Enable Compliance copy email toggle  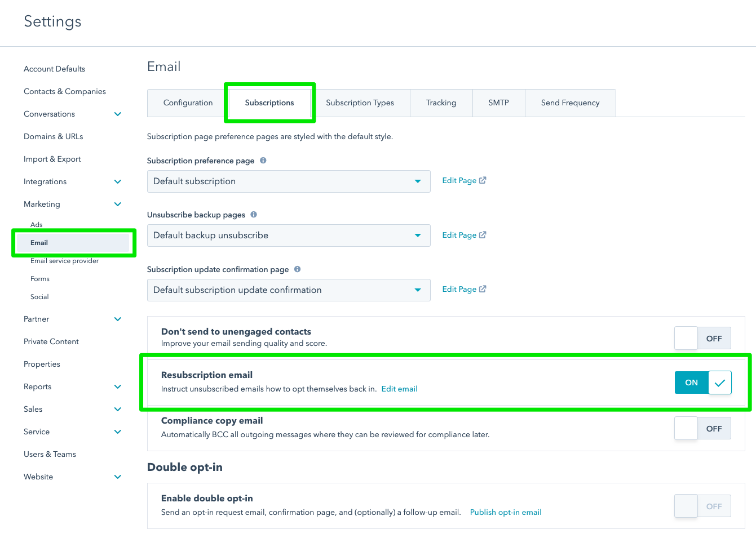(x=702, y=429)
